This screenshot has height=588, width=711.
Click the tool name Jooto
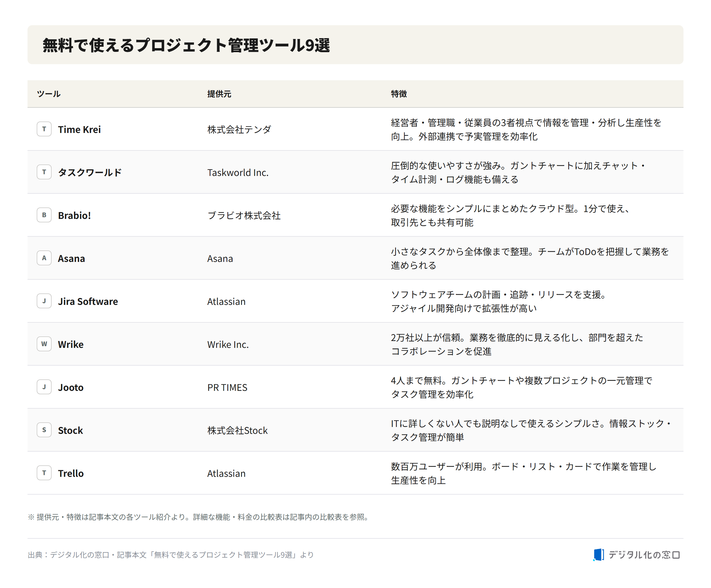71,387
